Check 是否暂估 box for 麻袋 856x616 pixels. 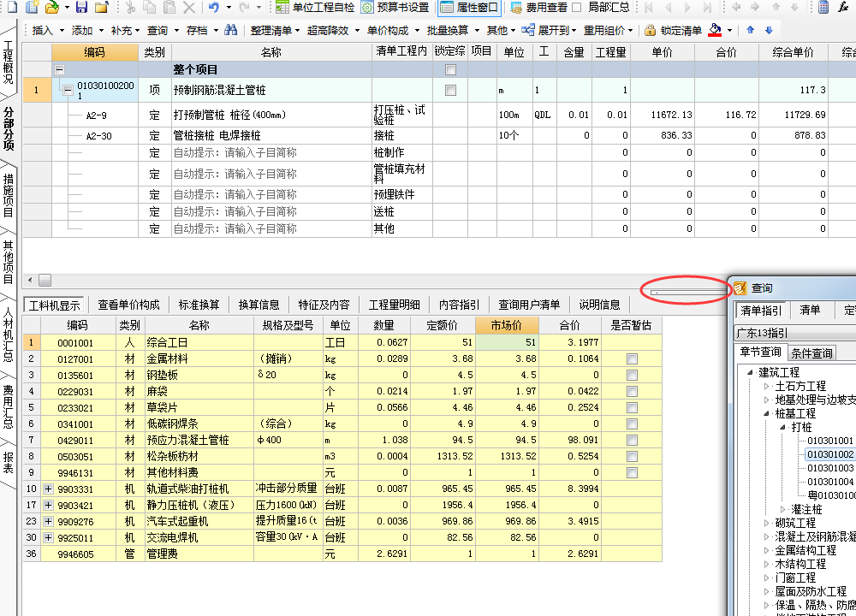tap(633, 392)
